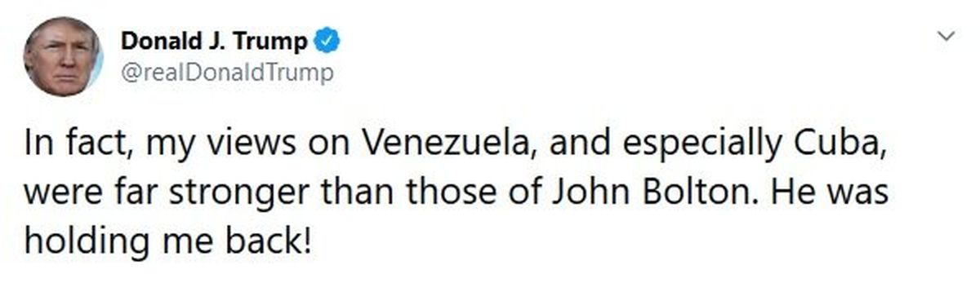This screenshot has width=980, height=296.
Task: Click the blue verified badge icon
Action: pyautogui.click(x=327, y=40)
